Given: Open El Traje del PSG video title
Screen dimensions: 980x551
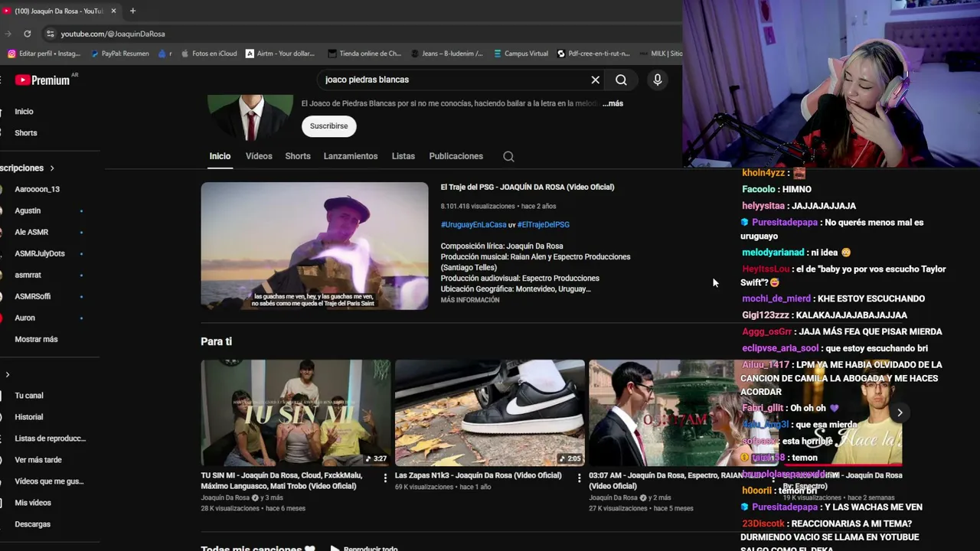Looking at the screenshot, I should pyautogui.click(x=528, y=187).
